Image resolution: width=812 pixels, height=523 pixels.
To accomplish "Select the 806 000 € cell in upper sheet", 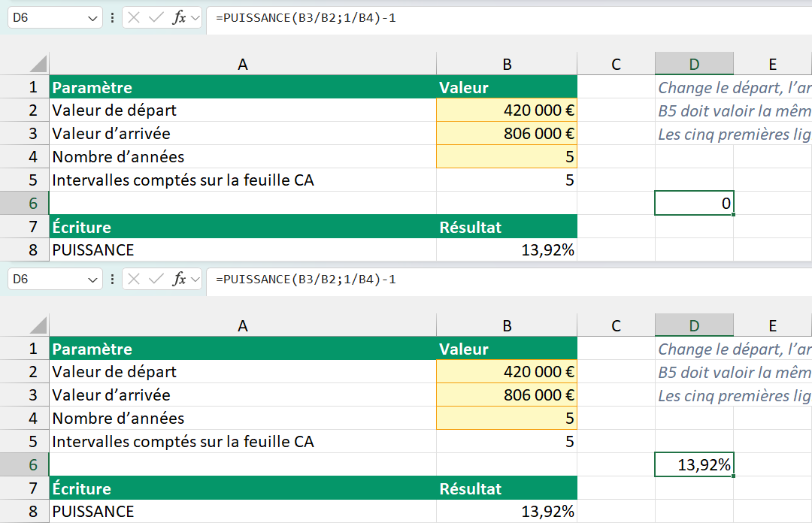I will (x=507, y=133).
